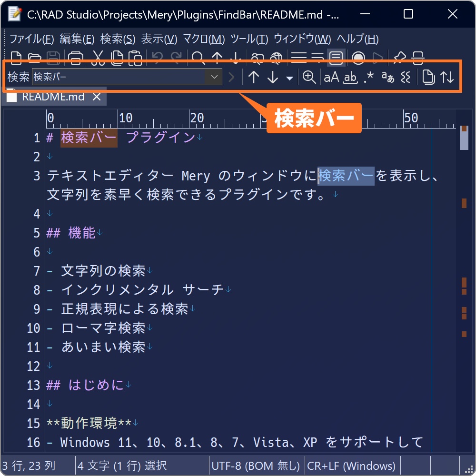This screenshot has height=476, width=476.
Task: Click the pin icon in the toolbar
Action: pyautogui.click(x=399, y=58)
